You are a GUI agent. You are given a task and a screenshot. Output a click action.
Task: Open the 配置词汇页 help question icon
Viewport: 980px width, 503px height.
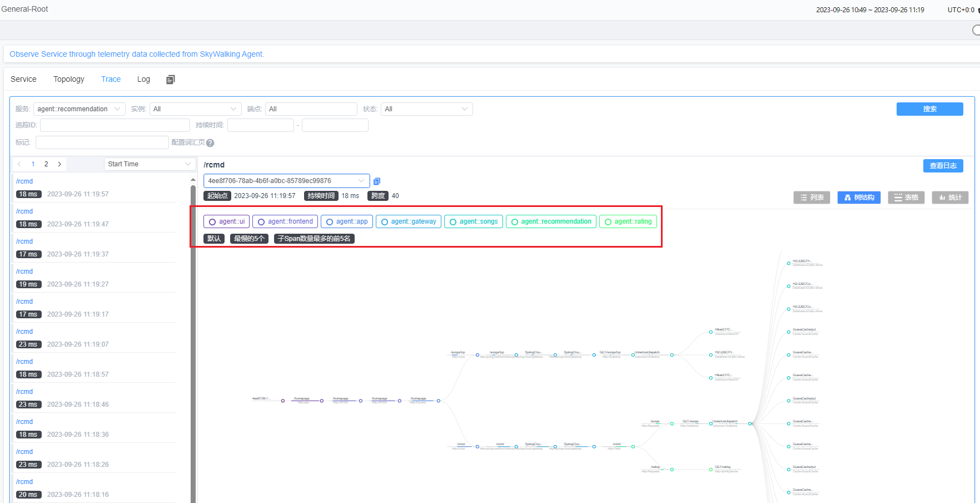point(210,142)
